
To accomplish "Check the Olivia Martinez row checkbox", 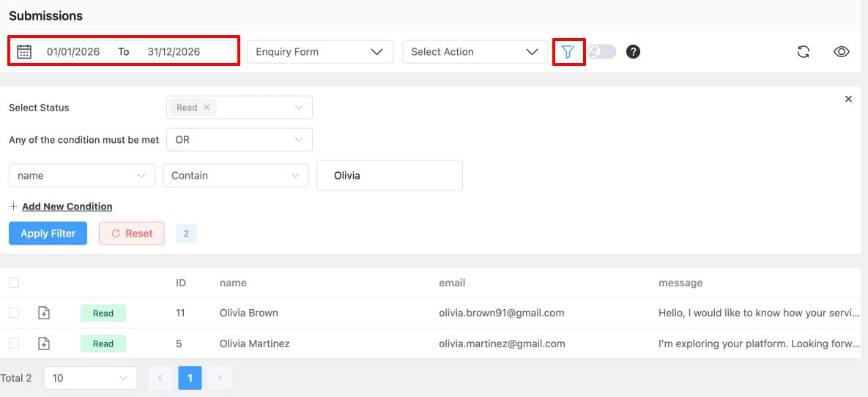I will click(14, 344).
